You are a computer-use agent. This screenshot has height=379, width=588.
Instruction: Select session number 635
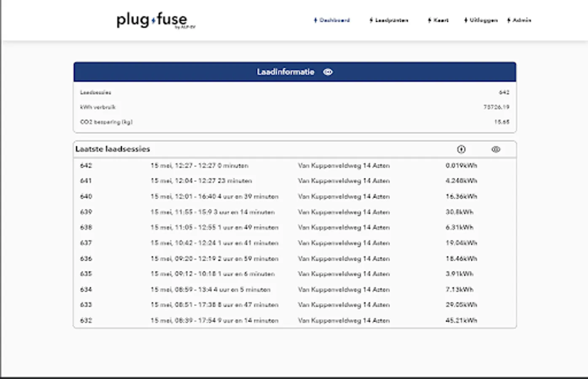pyautogui.click(x=86, y=274)
